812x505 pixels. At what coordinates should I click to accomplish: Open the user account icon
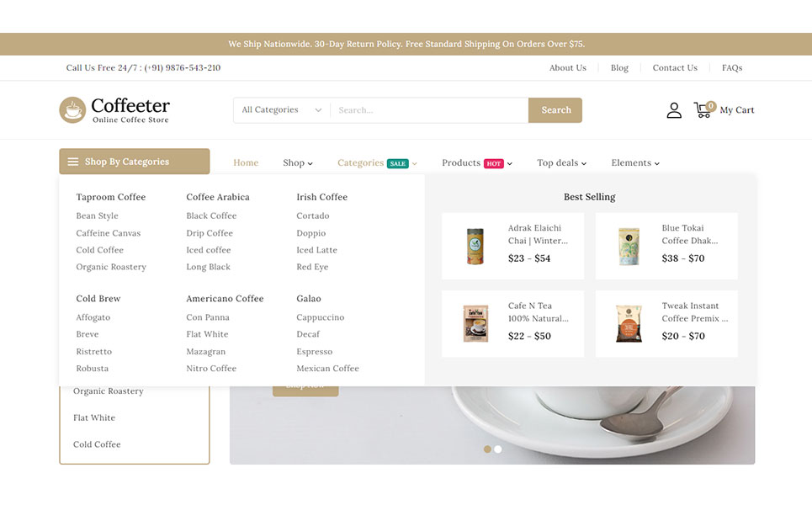tap(674, 109)
